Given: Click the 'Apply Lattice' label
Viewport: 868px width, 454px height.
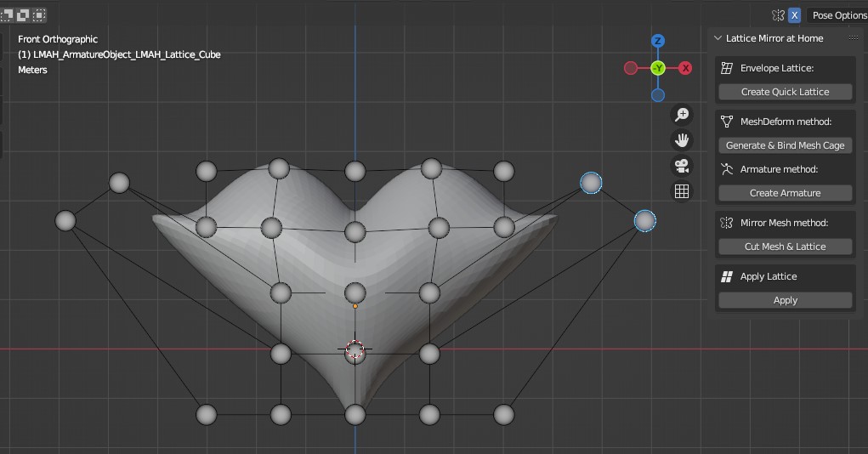Looking at the screenshot, I should [769, 276].
